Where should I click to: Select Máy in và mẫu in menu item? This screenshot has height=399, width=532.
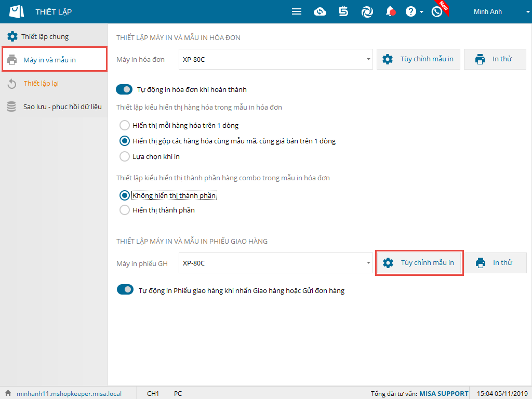click(54, 59)
